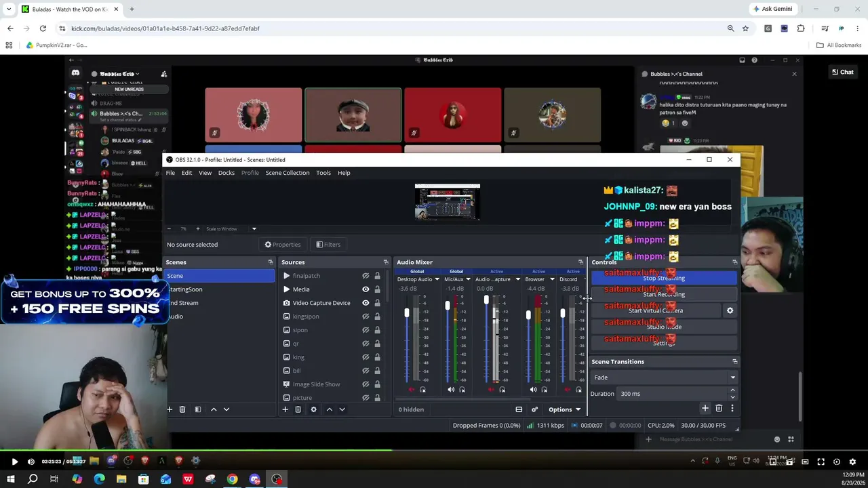Show the sipon source
Image resolution: width=868 pixels, height=488 pixels.
tap(366, 330)
